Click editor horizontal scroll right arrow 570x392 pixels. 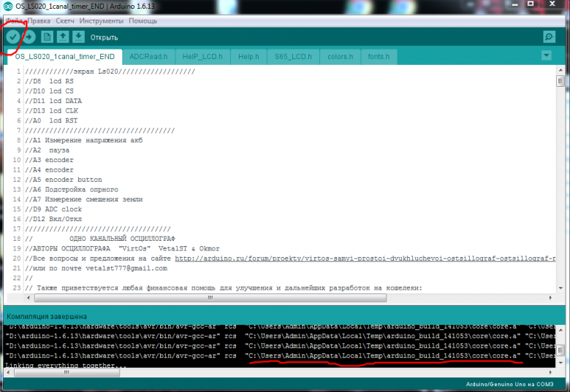click(550, 298)
